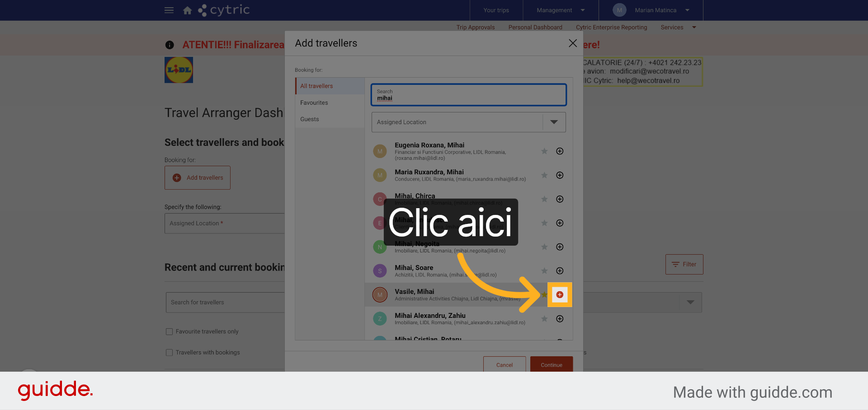Click the Lidl logo thumbnail

coord(179,70)
